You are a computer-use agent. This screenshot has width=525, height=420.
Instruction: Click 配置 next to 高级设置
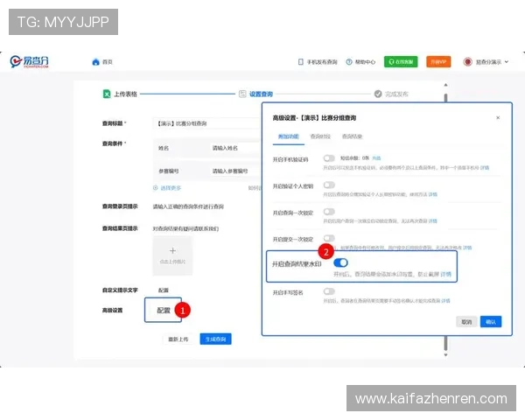164,311
